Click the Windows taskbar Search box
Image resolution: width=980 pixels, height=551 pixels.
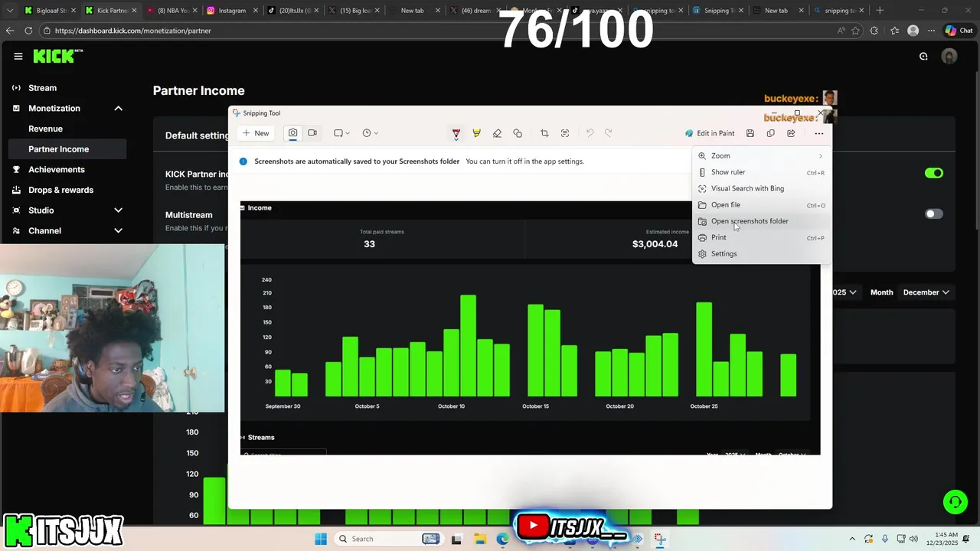pos(389,539)
